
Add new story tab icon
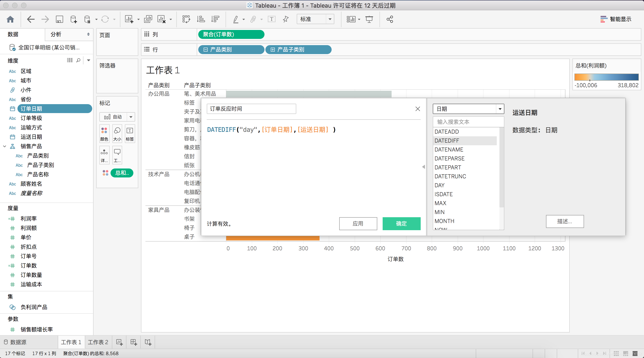pos(148,342)
